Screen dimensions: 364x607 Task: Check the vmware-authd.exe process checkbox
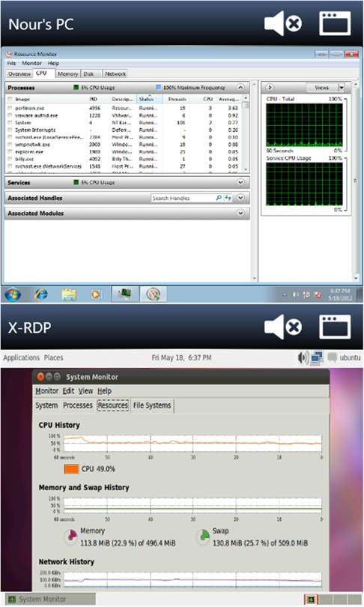pyautogui.click(x=9, y=115)
